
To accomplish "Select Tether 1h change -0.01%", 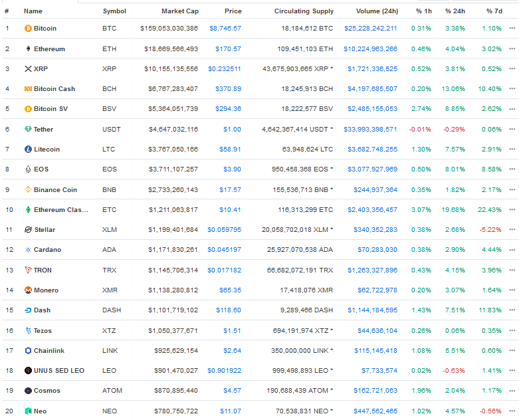I will tap(420, 129).
